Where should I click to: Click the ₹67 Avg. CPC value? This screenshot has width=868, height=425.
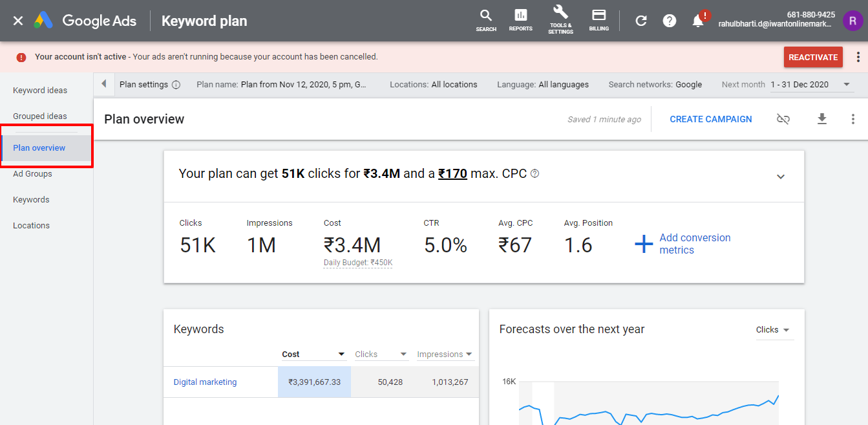tap(515, 245)
